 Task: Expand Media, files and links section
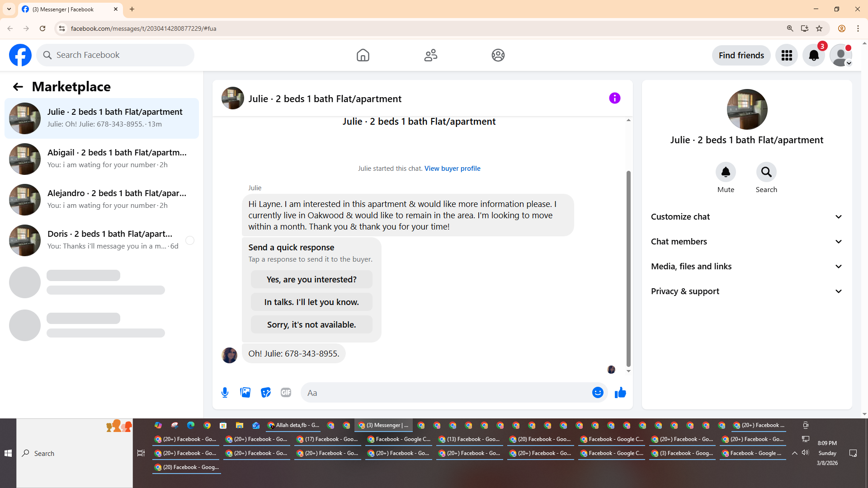747,267
